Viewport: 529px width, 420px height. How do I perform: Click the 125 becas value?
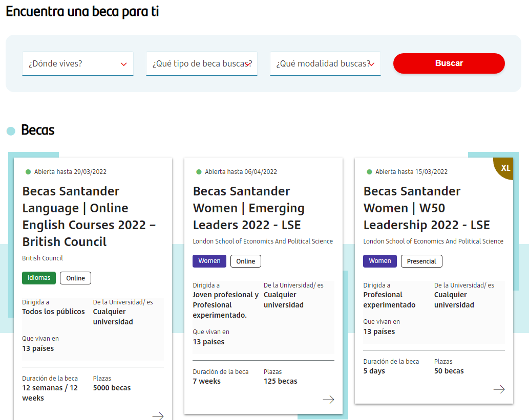tap(280, 381)
